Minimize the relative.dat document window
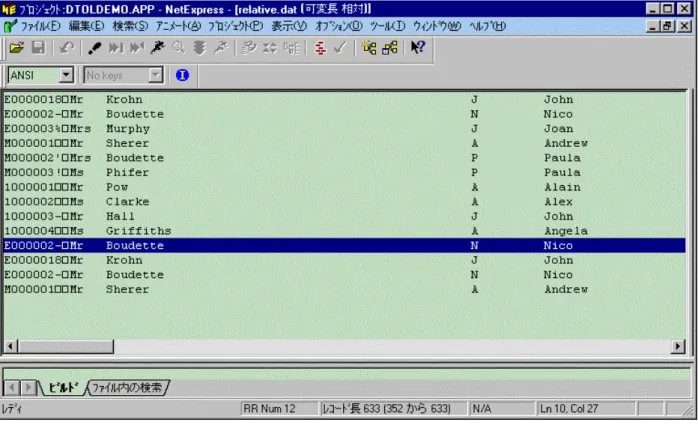This screenshot has height=425, width=698. [653, 26]
